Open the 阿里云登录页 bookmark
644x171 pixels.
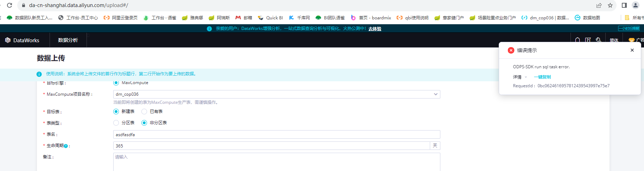click(121, 18)
